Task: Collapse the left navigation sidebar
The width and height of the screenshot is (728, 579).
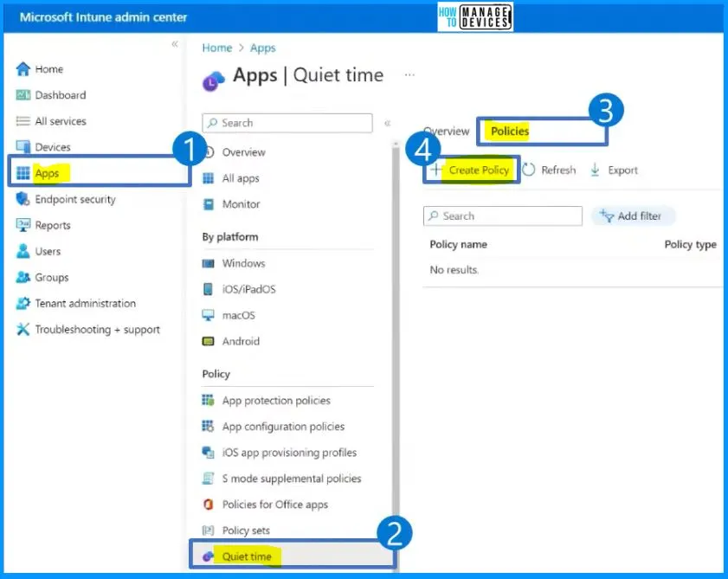Action: pyautogui.click(x=174, y=44)
